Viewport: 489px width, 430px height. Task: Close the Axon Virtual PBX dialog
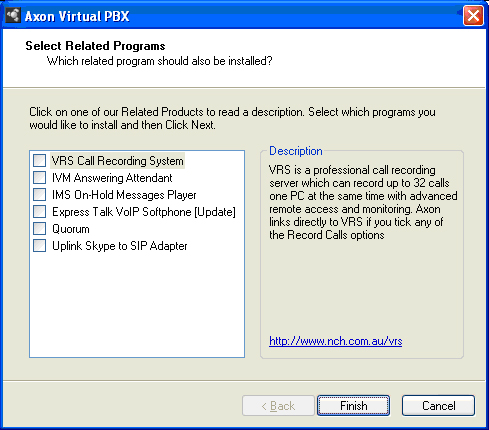click(x=473, y=16)
